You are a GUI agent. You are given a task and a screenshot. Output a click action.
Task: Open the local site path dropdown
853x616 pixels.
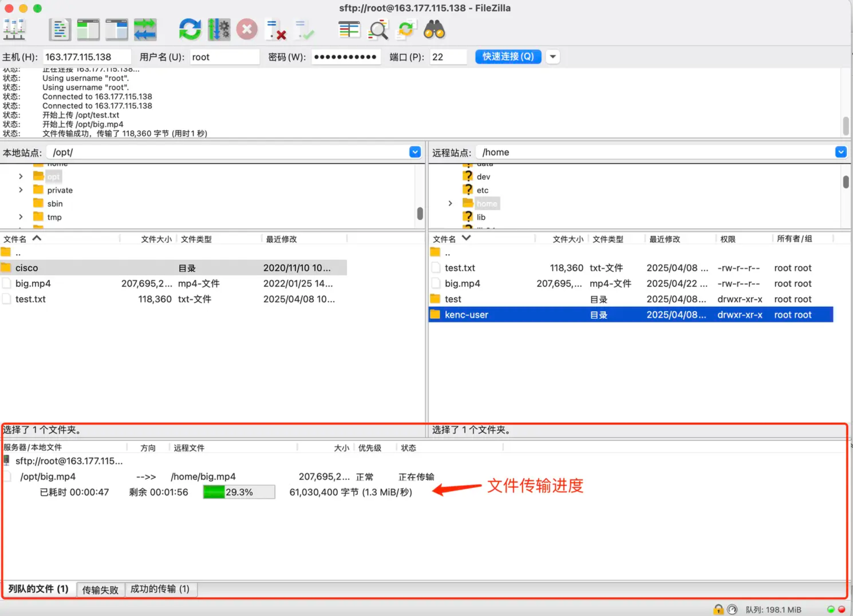[x=415, y=152]
